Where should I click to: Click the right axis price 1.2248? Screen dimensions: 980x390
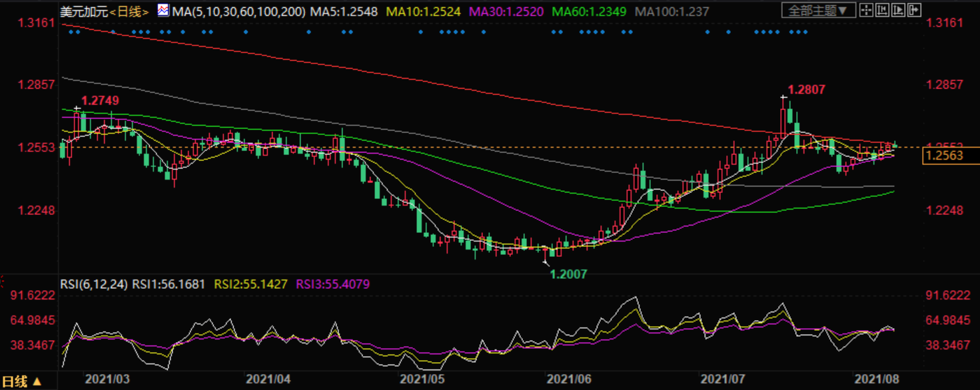click(x=945, y=210)
